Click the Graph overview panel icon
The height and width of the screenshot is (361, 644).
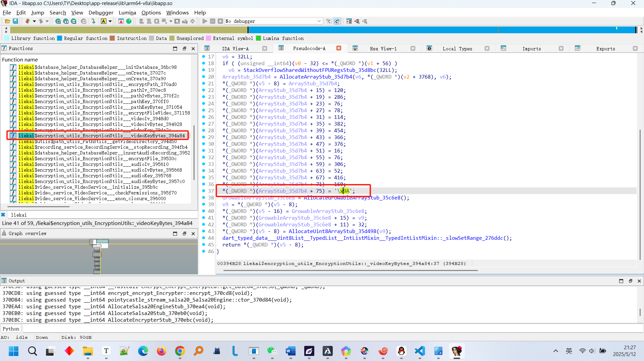click(x=4, y=233)
